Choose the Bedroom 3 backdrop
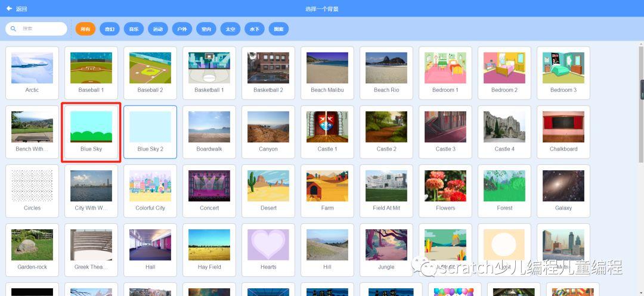The width and height of the screenshot is (644, 296). pyautogui.click(x=563, y=73)
